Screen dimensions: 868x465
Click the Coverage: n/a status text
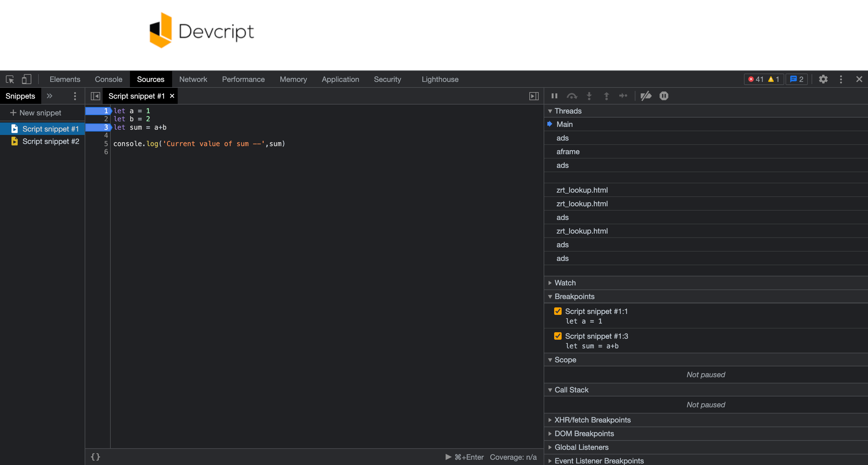click(513, 457)
